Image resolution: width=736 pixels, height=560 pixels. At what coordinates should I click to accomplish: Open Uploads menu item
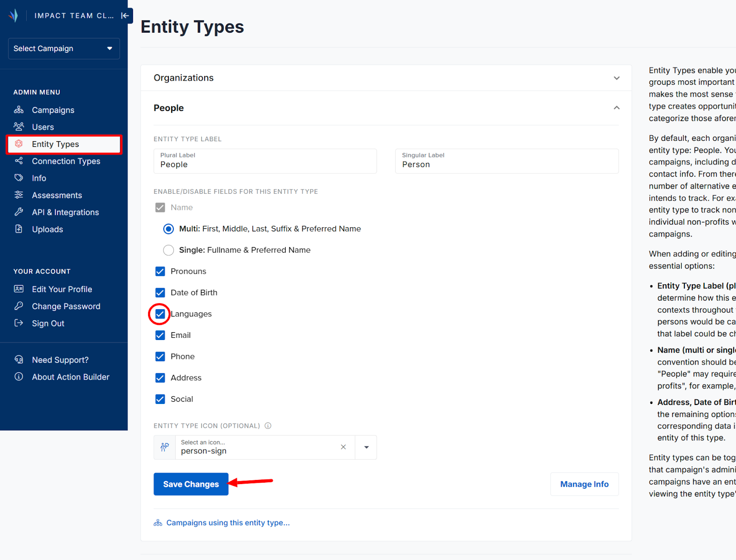[47, 229]
